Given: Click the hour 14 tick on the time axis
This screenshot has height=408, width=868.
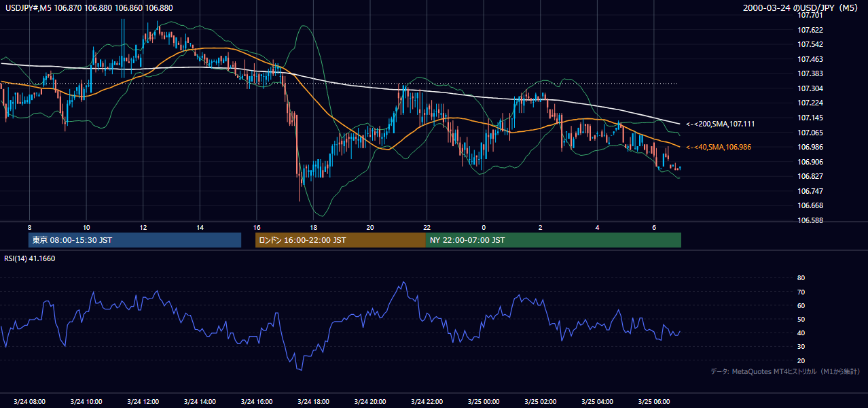Looking at the screenshot, I should (x=200, y=227).
